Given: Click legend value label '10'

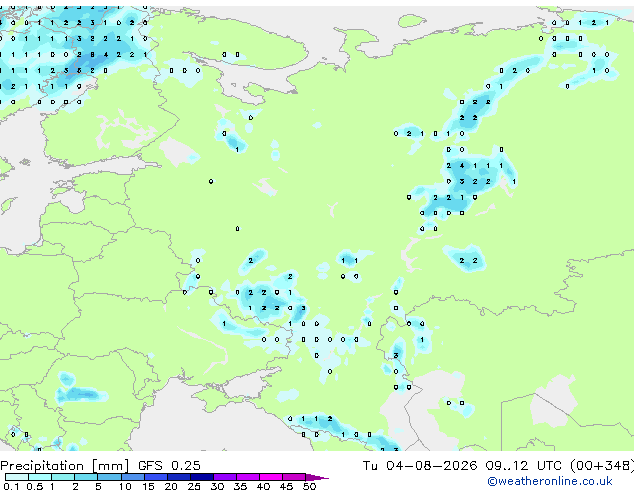Looking at the screenshot, I should pos(125,486).
